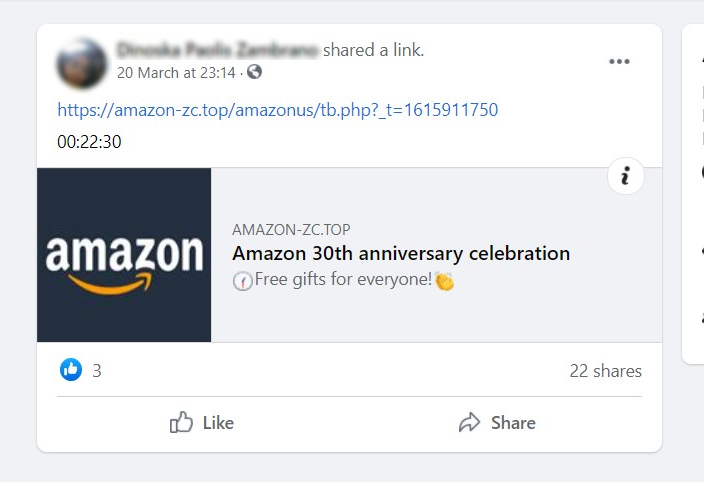The height and width of the screenshot is (482, 704).
Task: Click the info "i" icon on link preview
Action: (x=625, y=177)
